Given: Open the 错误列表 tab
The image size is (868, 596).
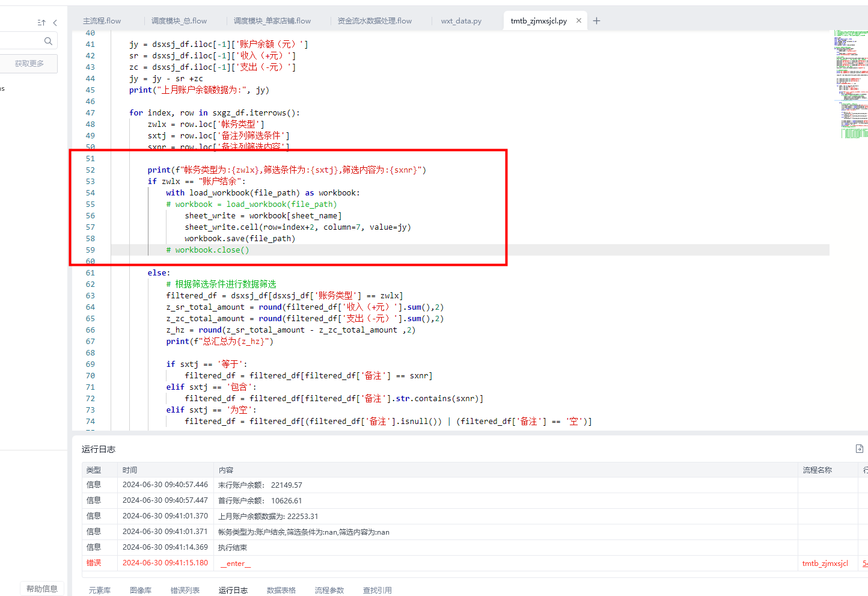Looking at the screenshot, I should click(185, 590).
